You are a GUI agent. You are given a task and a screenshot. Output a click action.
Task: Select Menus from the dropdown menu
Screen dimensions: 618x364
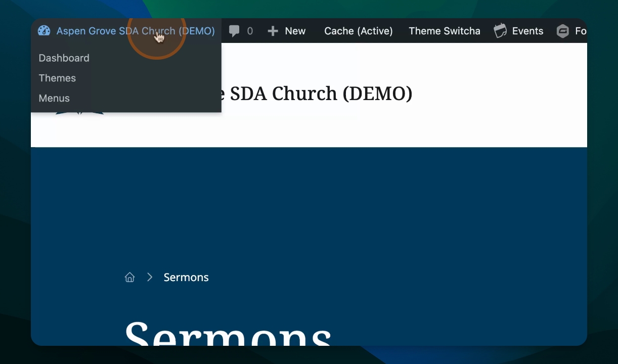(54, 98)
